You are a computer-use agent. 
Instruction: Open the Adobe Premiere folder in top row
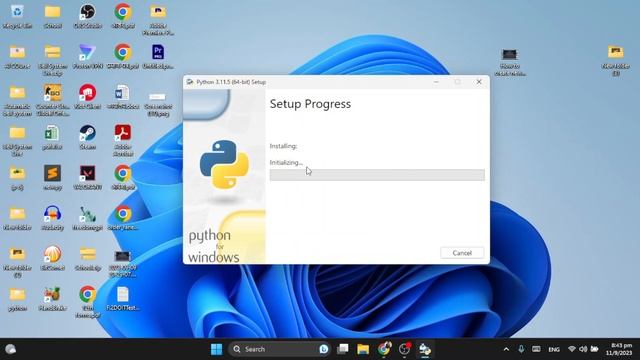click(x=158, y=20)
